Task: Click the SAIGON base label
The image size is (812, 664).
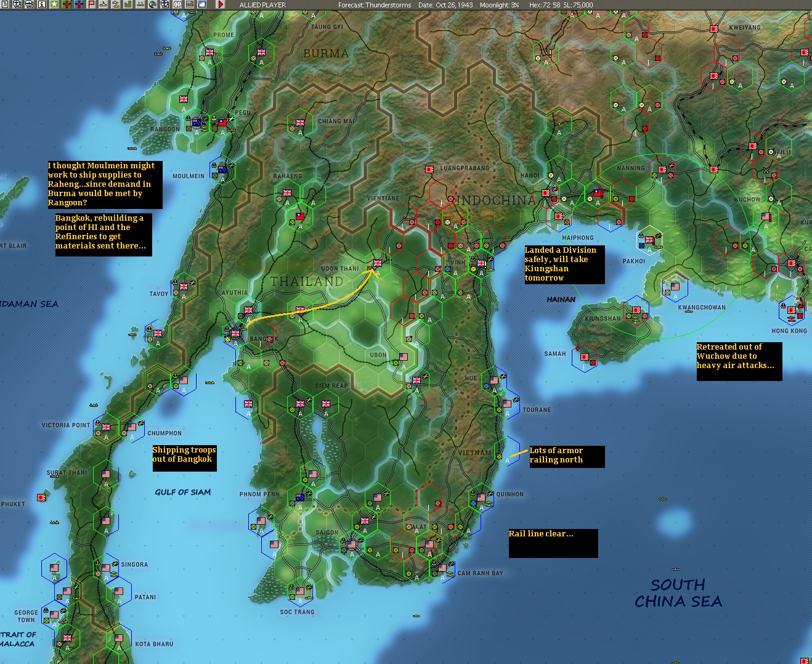Action: tap(327, 533)
